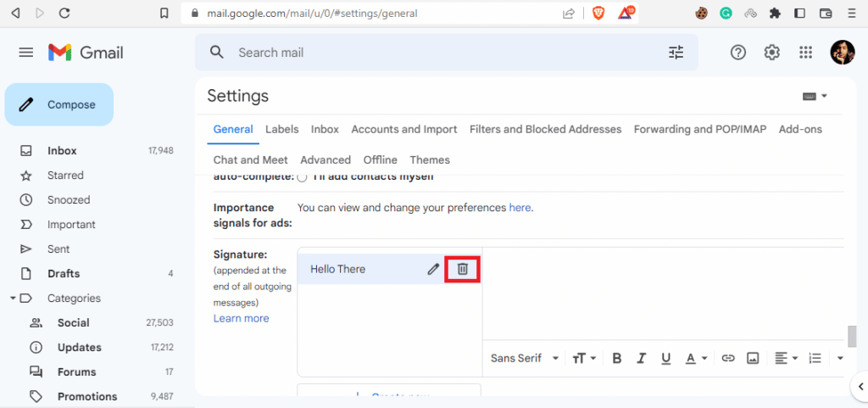Collapse the Categories section in sidebar

13,299
